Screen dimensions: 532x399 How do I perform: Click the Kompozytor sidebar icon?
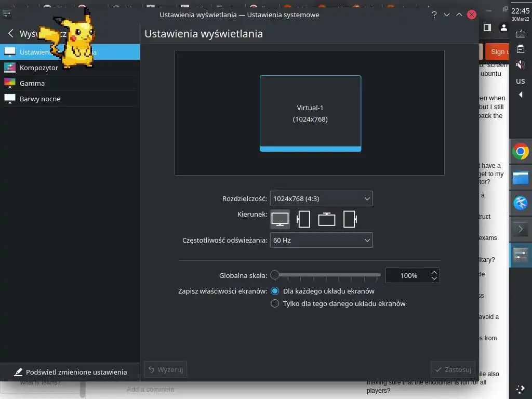[10, 68]
